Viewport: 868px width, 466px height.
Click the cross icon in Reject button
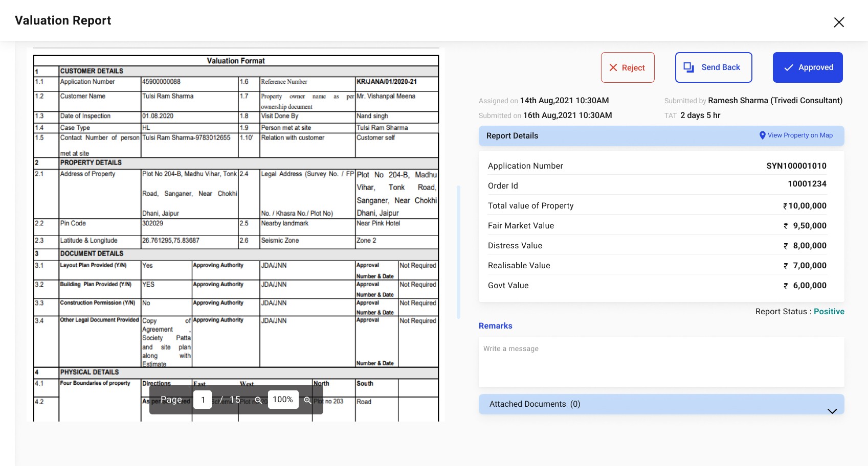pos(613,67)
